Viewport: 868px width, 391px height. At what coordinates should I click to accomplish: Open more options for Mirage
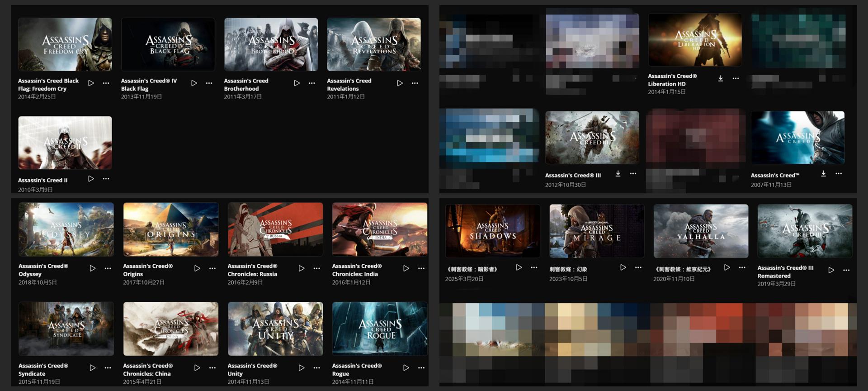pyautogui.click(x=638, y=267)
